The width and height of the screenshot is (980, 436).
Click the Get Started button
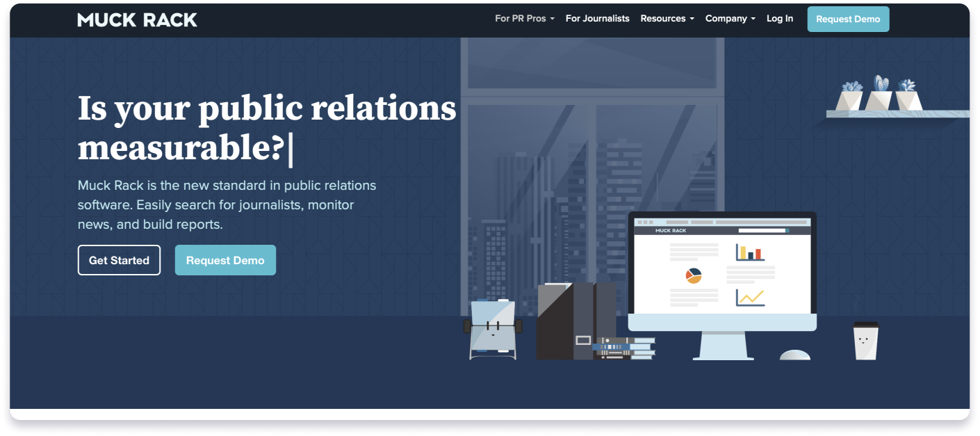(119, 259)
